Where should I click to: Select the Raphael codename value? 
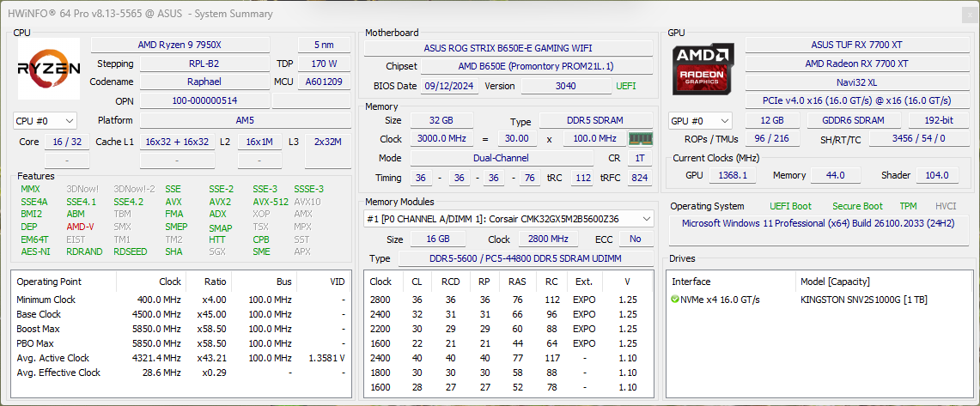[x=204, y=82]
